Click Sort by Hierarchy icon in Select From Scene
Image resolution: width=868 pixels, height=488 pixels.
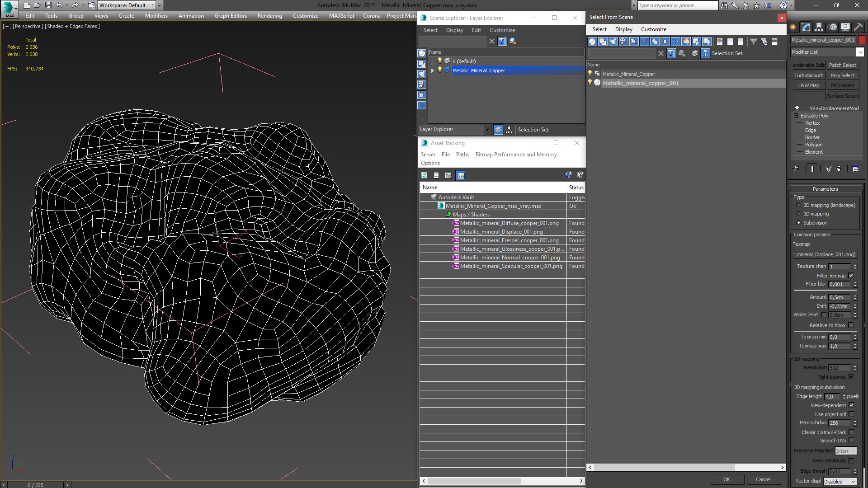tap(705, 53)
